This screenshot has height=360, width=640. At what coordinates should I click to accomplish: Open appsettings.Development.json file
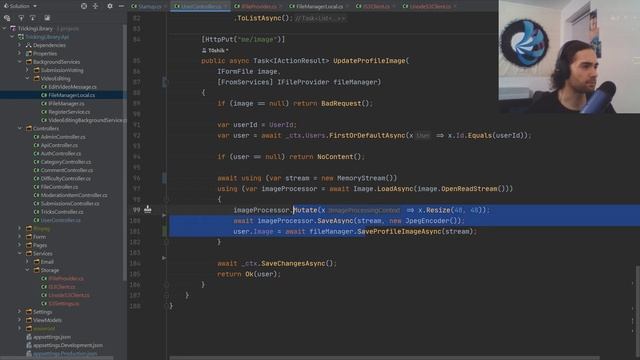[68, 345]
